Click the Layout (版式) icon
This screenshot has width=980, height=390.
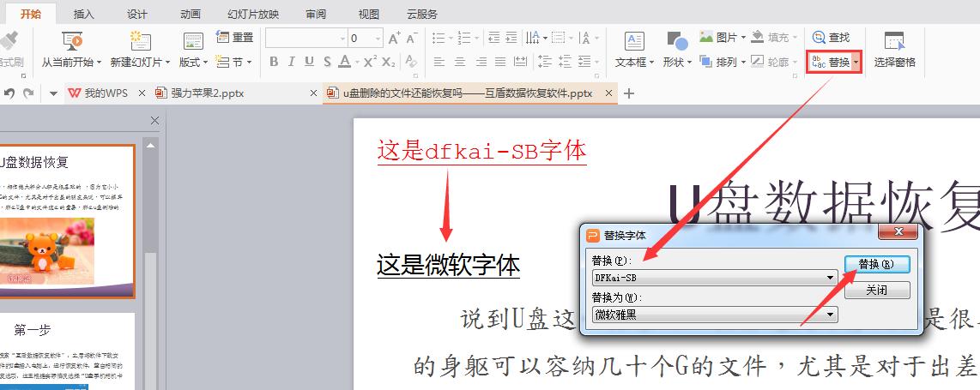pos(193,41)
